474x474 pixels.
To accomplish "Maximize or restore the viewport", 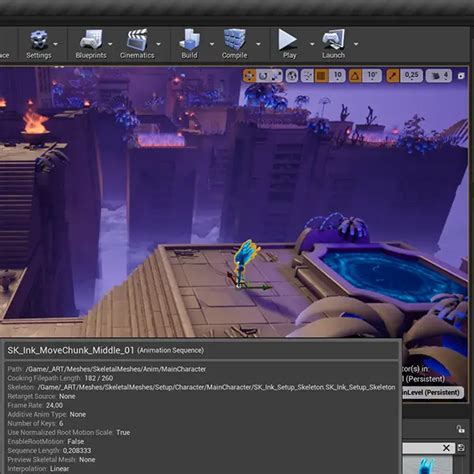I will click(x=461, y=76).
